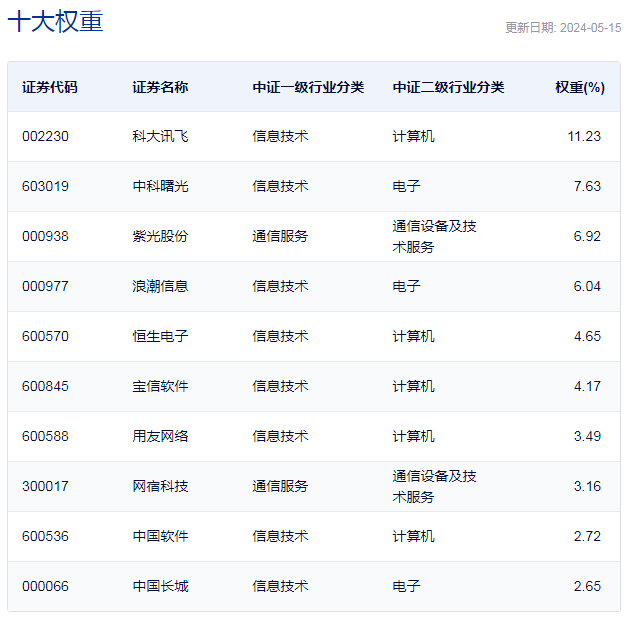Image resolution: width=626 pixels, height=617 pixels.
Task: Select security code 600588
Action: tap(45, 436)
